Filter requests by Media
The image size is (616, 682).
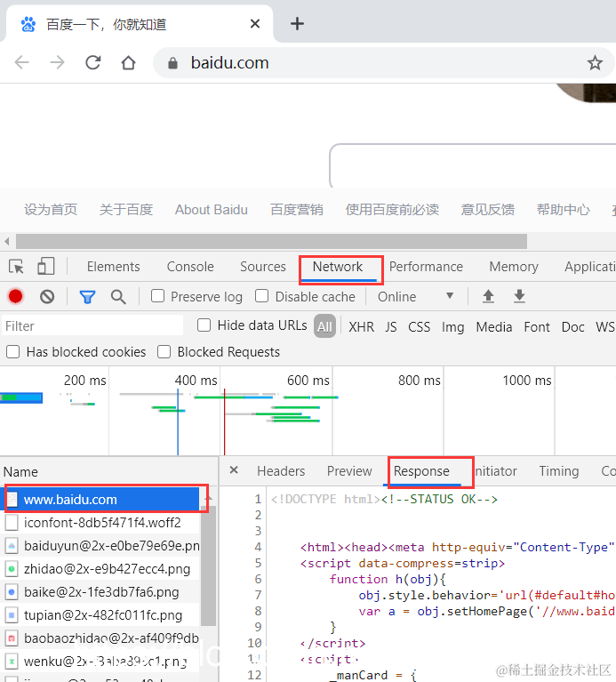coord(494,326)
